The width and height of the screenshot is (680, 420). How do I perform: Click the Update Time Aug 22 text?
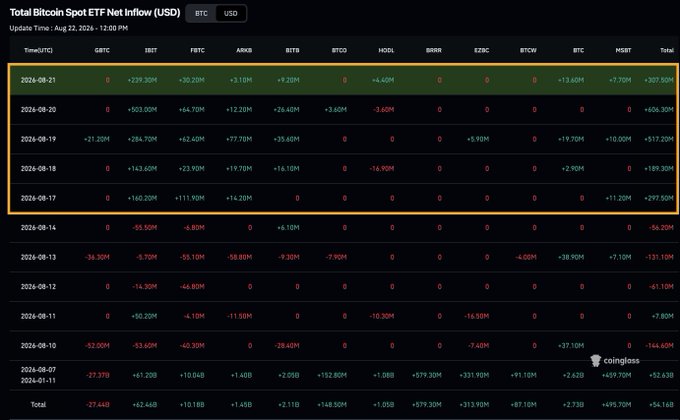click(69, 28)
